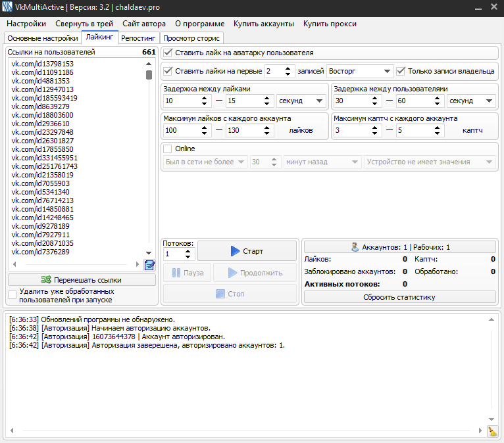Click the clear log broom icon

click(492, 431)
